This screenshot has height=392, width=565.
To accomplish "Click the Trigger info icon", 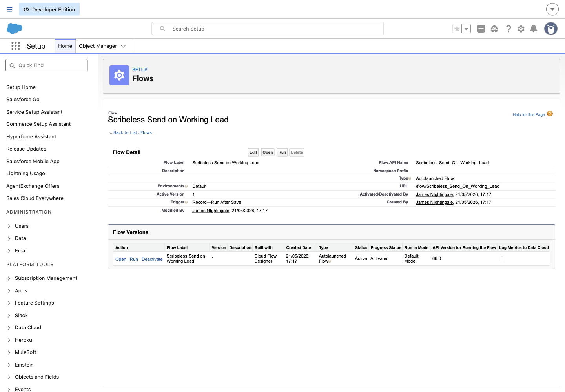I will click(x=186, y=202).
